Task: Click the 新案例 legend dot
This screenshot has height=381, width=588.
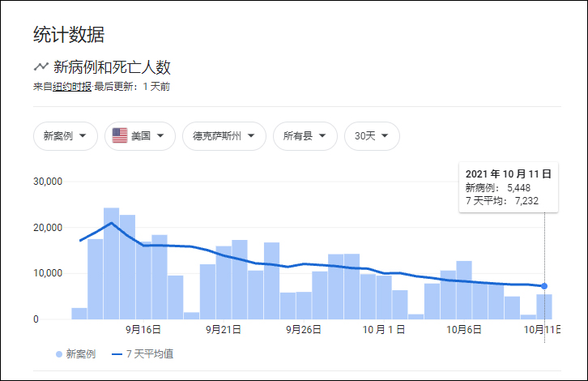Action: tap(59, 354)
